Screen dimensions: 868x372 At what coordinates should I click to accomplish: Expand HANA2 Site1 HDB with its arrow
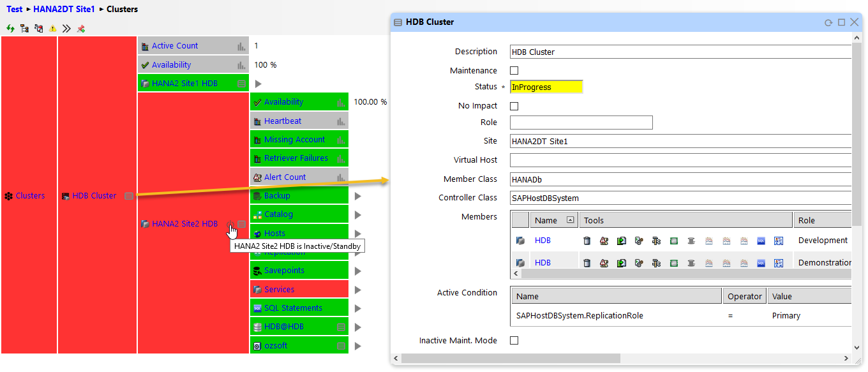258,84
